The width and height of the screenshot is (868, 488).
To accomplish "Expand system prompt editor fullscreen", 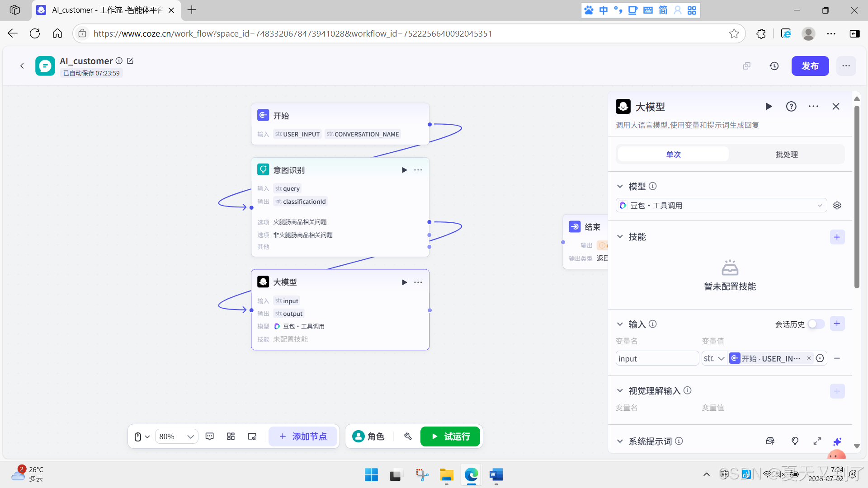I will pos(817,441).
